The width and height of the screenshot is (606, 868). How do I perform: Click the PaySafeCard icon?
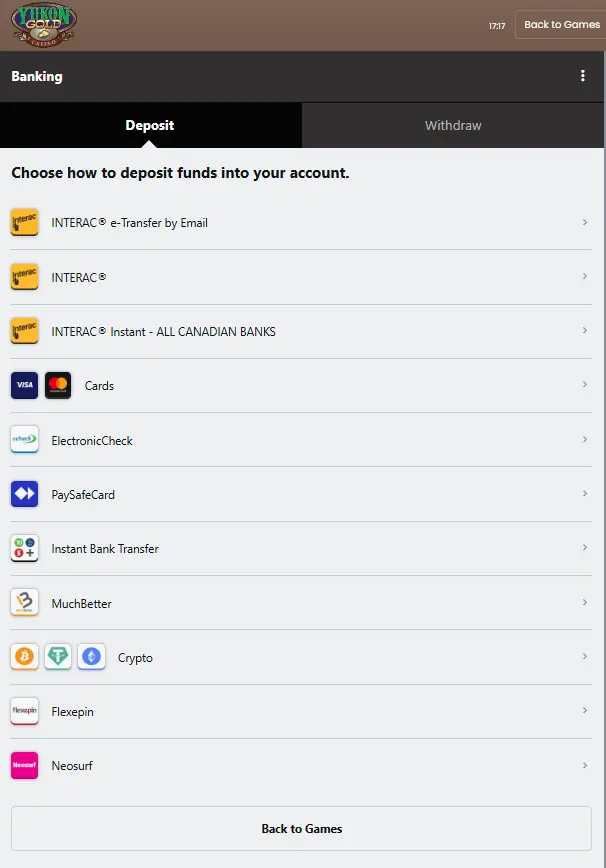[x=24, y=494]
